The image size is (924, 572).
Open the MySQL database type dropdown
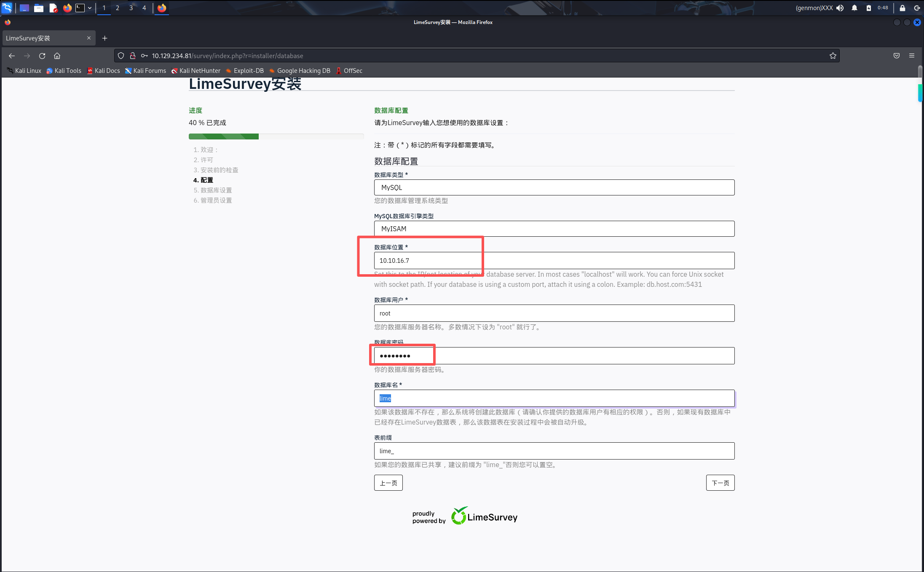[x=554, y=187]
